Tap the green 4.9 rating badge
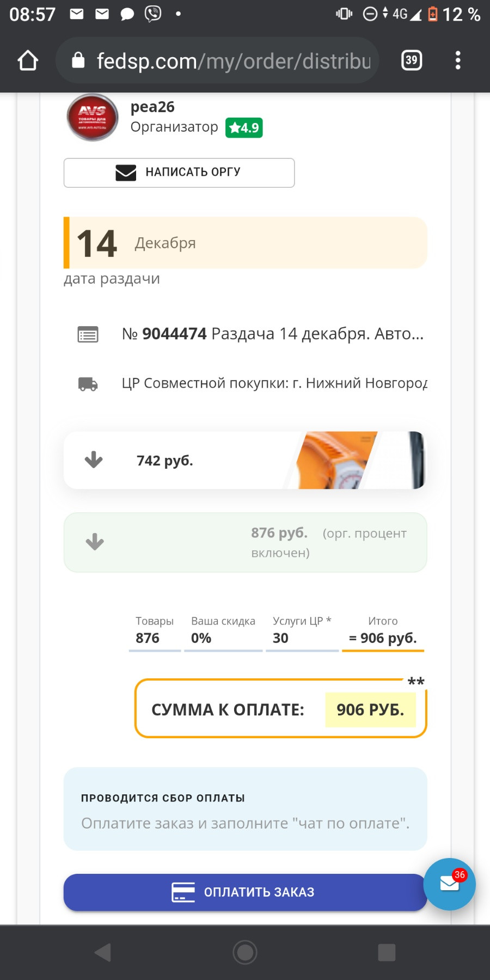Screen dimensions: 490x980 click(x=244, y=128)
